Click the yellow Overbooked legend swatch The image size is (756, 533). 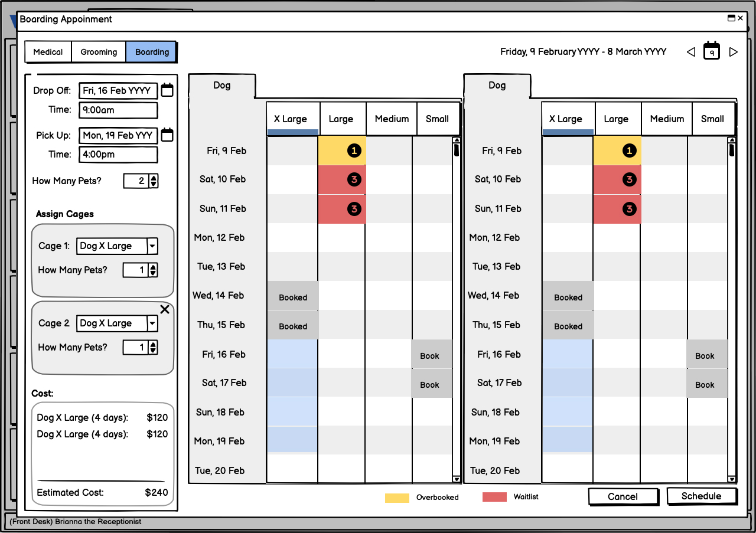coord(397,498)
